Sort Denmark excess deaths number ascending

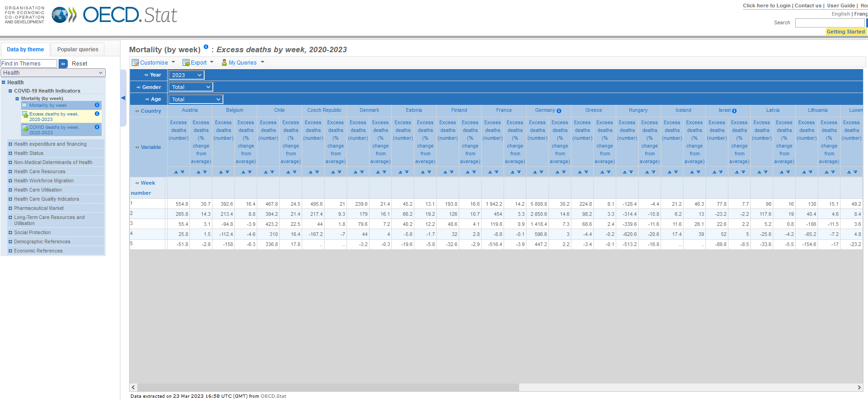pos(355,172)
